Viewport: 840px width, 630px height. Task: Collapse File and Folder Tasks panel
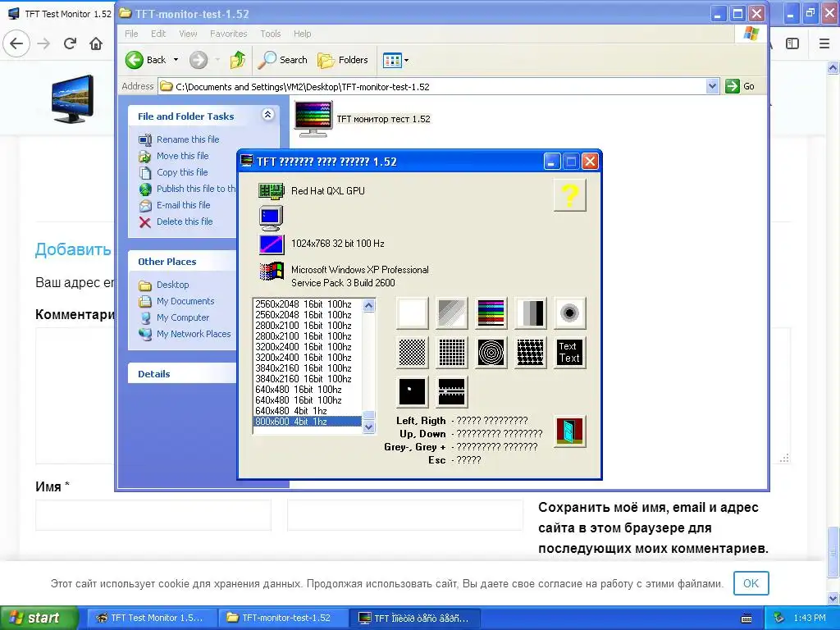click(x=267, y=115)
